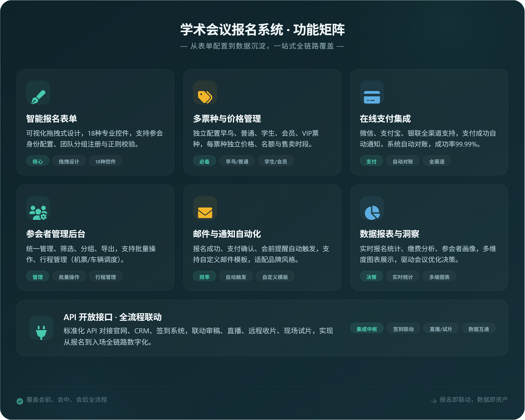Screen dimensions: 525x420
Task: Click description starting 可视化拖拽式设计
Action: pyautogui.click(x=95, y=138)
